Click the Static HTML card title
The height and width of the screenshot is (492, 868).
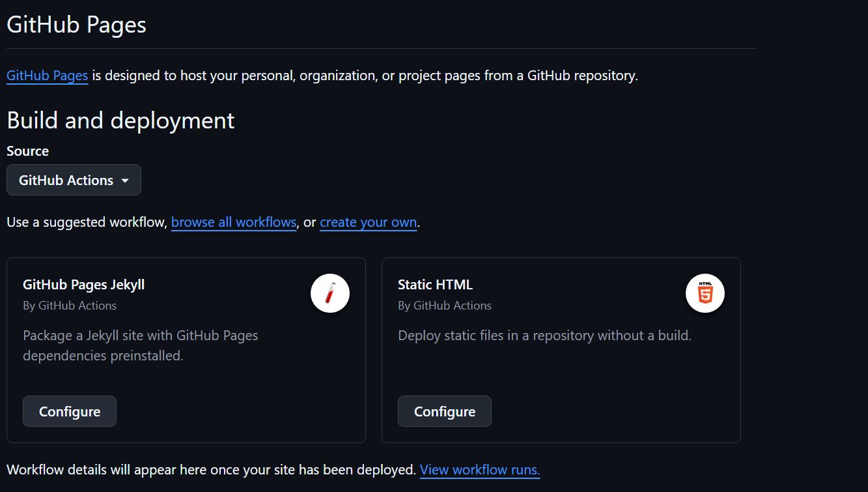(x=435, y=285)
